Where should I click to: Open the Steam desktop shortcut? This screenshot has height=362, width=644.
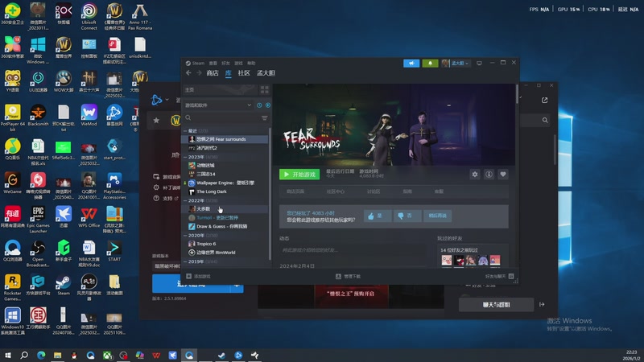point(64,285)
